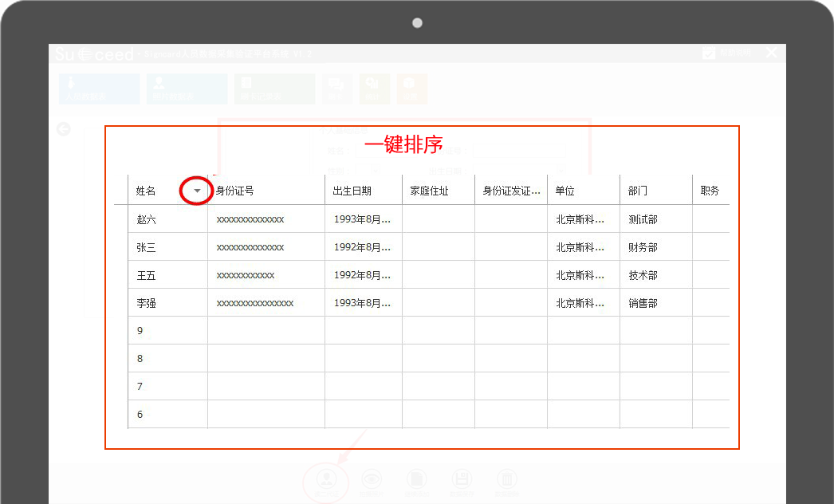Select the row labeled 8
The image size is (834, 504).
(x=429, y=358)
